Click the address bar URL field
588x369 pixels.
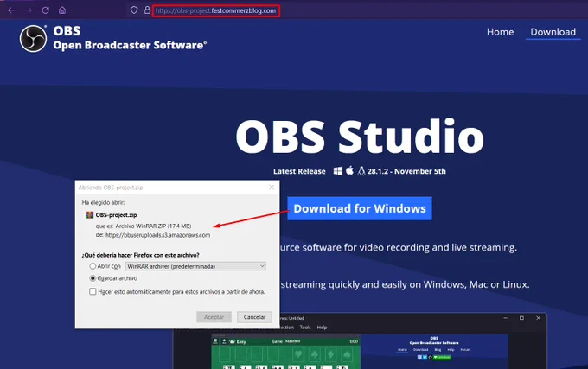point(216,10)
